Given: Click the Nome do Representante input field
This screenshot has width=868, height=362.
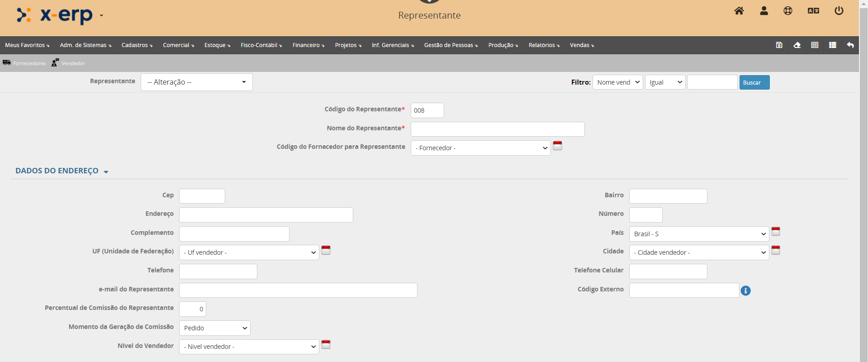Looking at the screenshot, I should [x=497, y=129].
